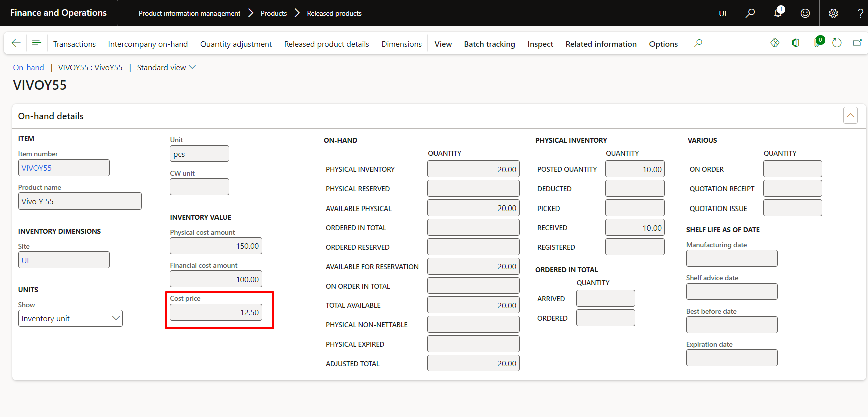Click the VIVOY55 item number link

pyautogui.click(x=37, y=168)
